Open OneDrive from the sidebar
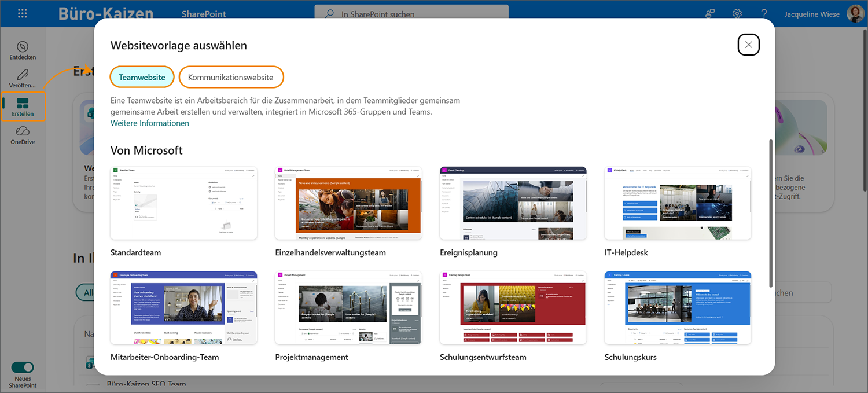The image size is (868, 393). pyautogui.click(x=23, y=135)
